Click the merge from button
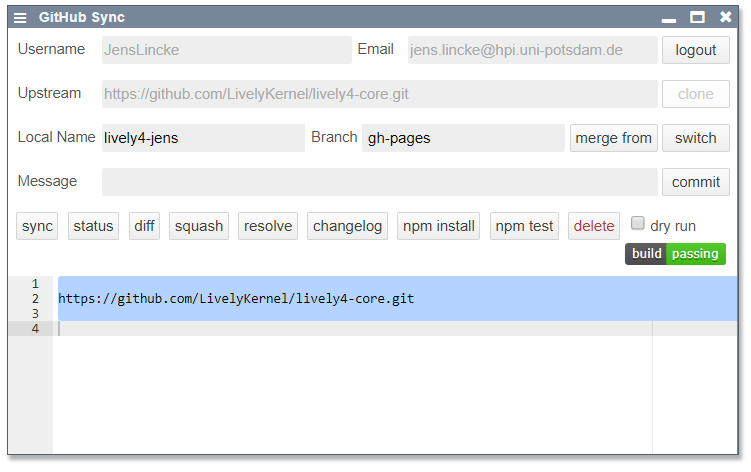The width and height of the screenshot is (751, 472). click(x=613, y=138)
